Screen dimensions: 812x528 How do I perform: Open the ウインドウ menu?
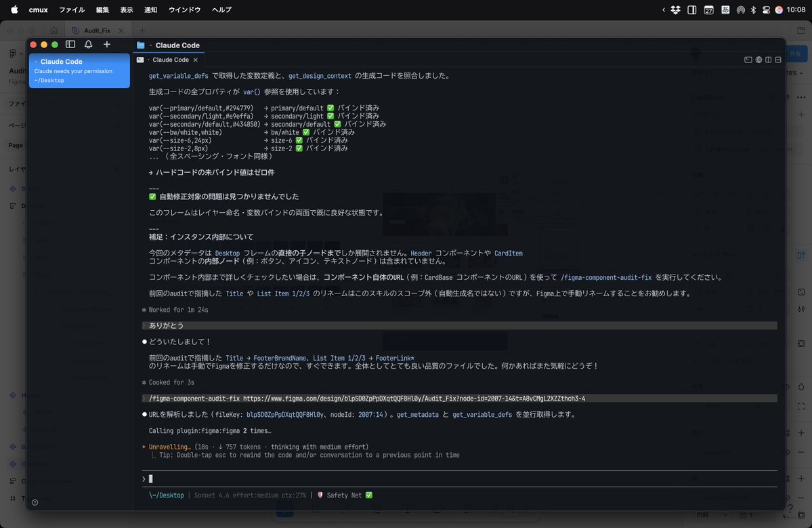184,9
